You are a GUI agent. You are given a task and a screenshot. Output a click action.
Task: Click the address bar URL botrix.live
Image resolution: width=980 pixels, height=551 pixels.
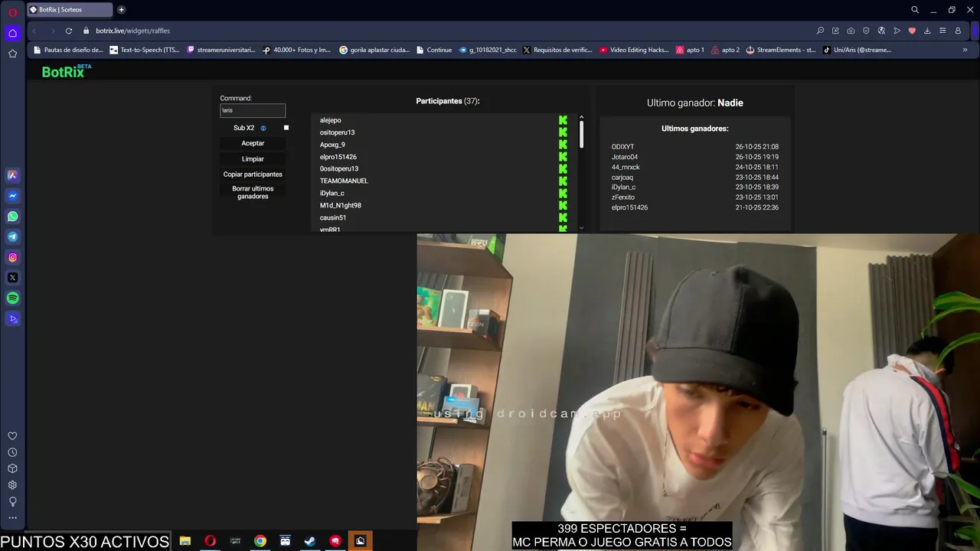pos(133,31)
